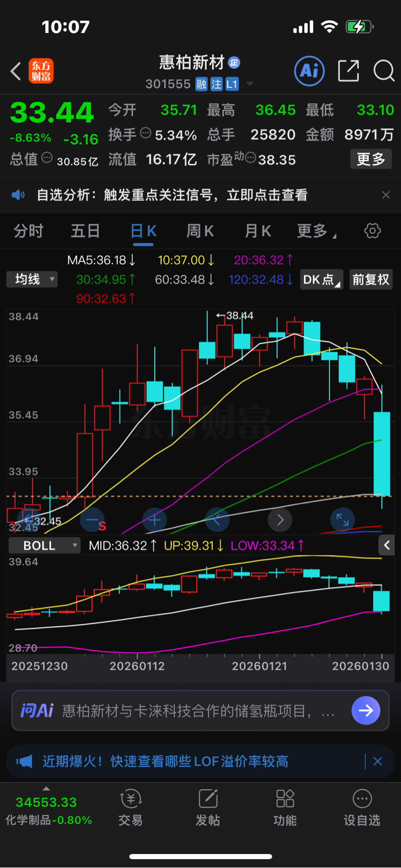This screenshot has height=868, width=401.
Task: Move chart left with left chevron button
Action: [217, 520]
